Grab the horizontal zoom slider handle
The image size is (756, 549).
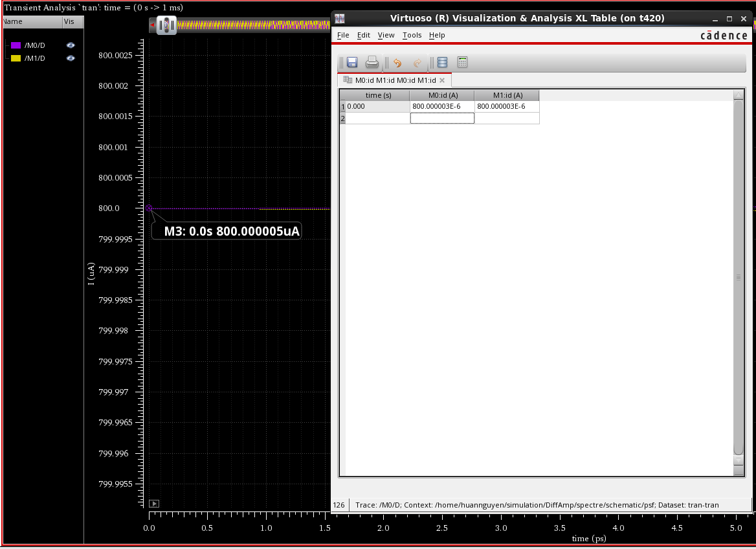(x=167, y=25)
